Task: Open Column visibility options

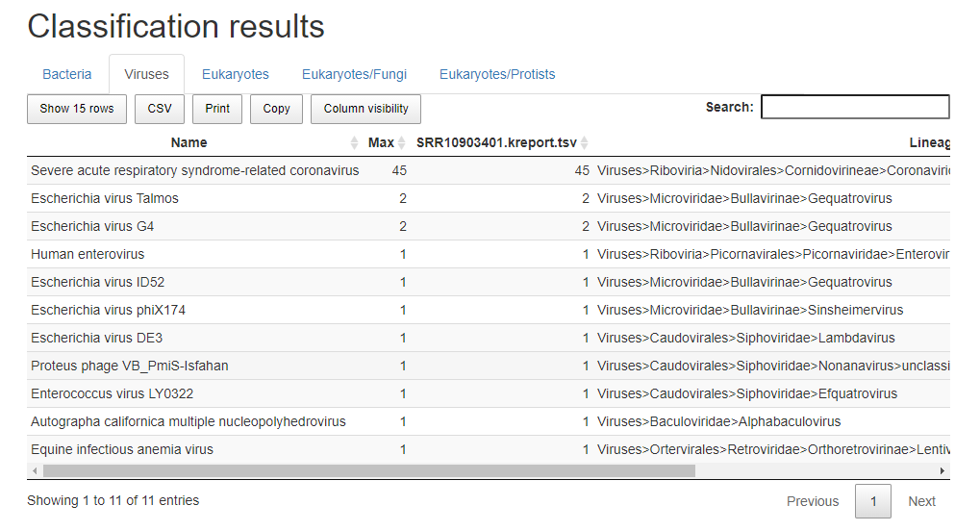Action: click(x=365, y=109)
